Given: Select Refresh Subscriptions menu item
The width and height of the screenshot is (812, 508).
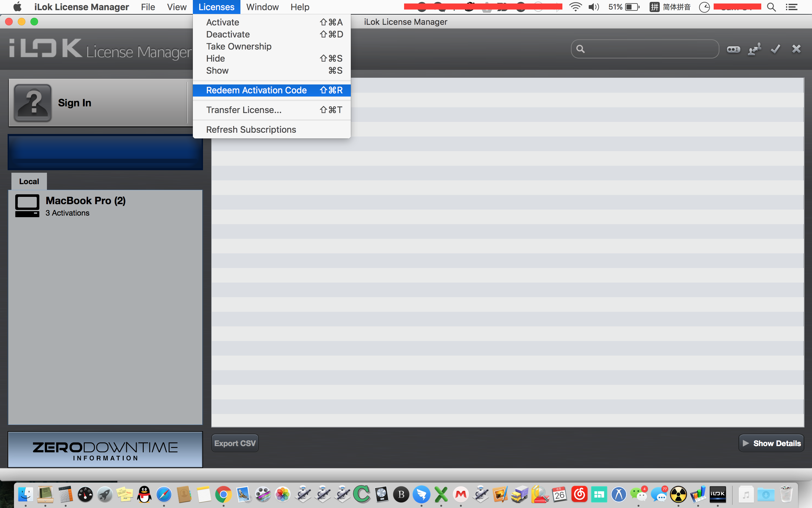Looking at the screenshot, I should (x=272, y=129).
